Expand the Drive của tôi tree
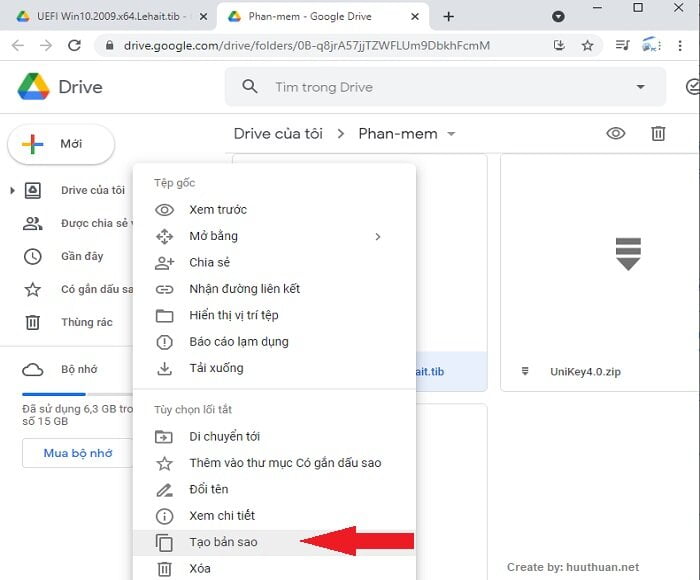The width and height of the screenshot is (700, 580). point(12,190)
